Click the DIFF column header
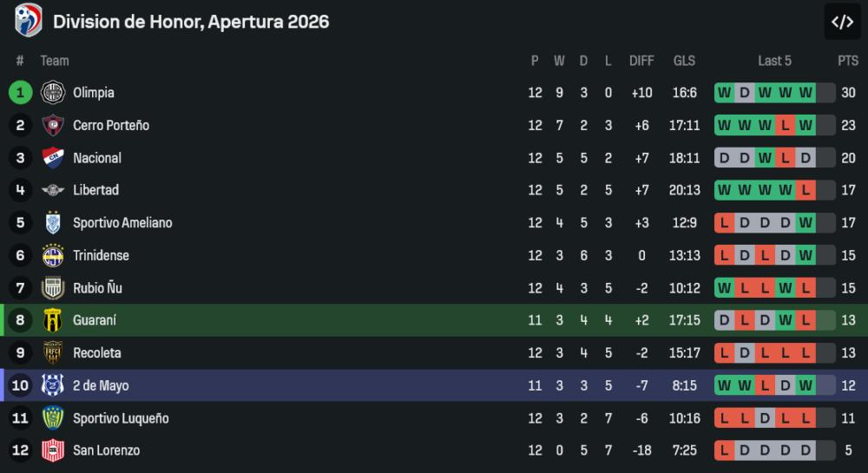The width and height of the screenshot is (868, 473). point(641,61)
